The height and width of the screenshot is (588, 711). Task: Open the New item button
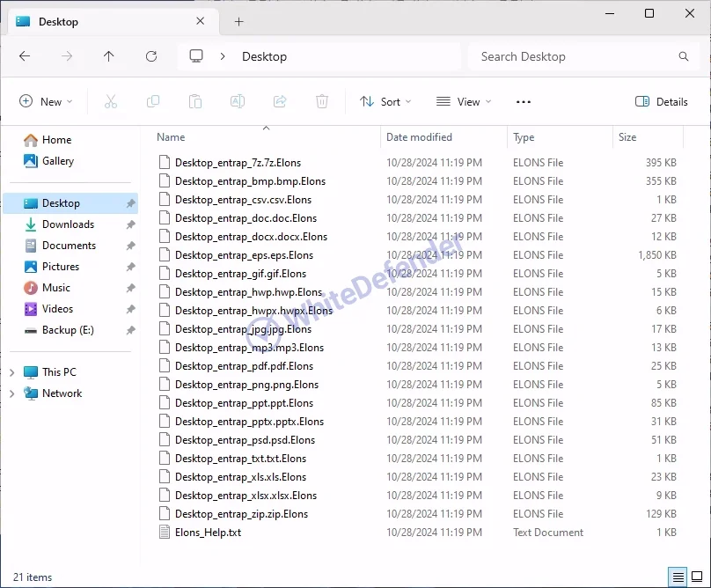pyautogui.click(x=46, y=101)
